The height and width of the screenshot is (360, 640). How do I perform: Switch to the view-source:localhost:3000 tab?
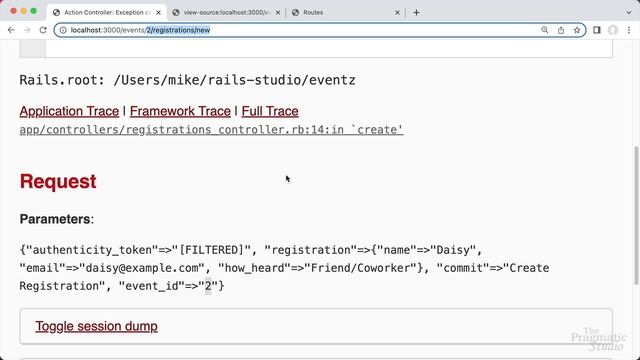coord(227,12)
